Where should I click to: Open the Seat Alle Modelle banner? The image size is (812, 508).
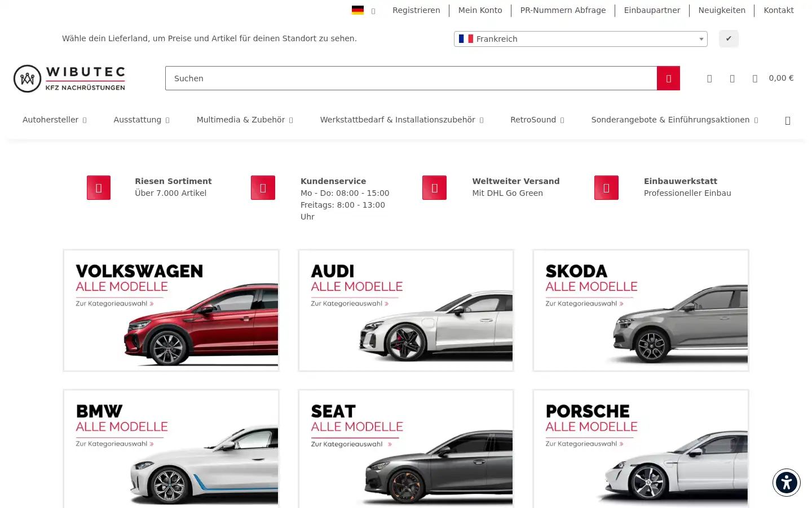406,449
